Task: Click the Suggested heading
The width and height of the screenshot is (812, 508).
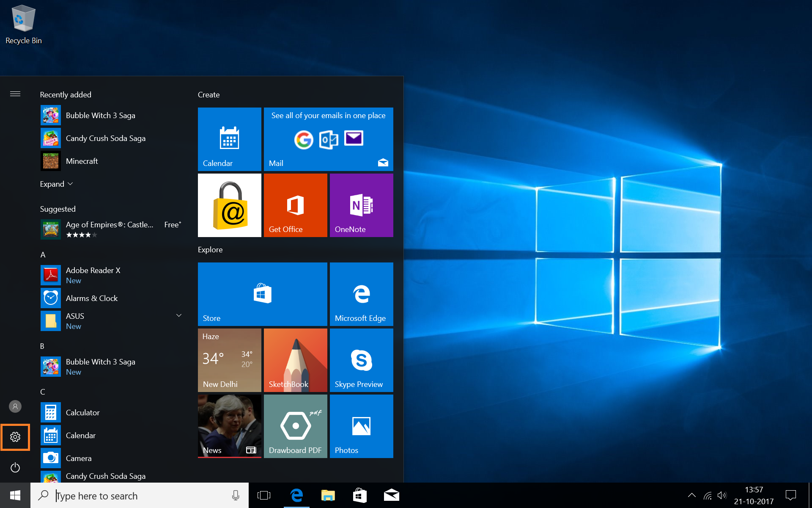Action: pos(58,209)
